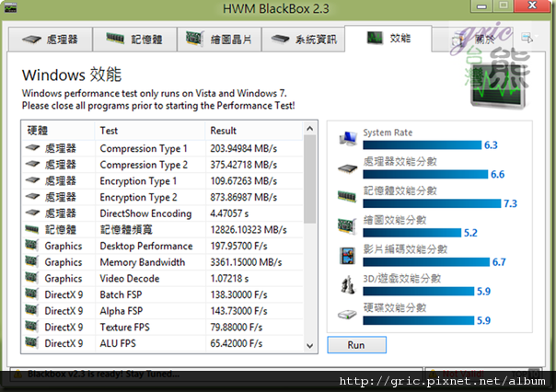
Task: Click the CPU icon in Compression Type 1 row
Action: (x=32, y=148)
